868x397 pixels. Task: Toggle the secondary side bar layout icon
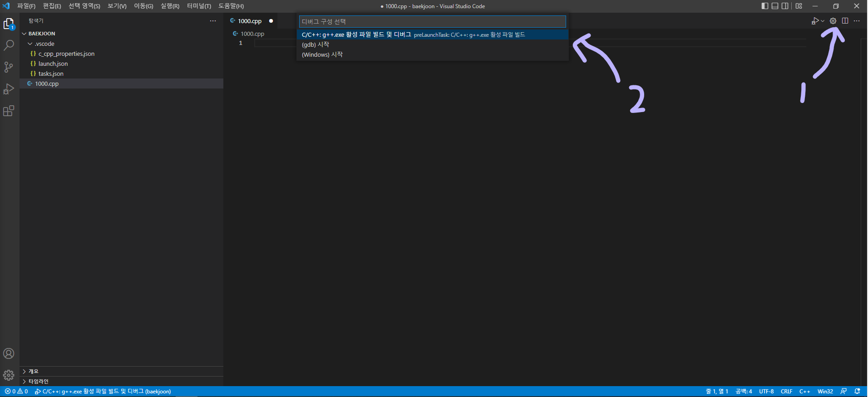(785, 6)
